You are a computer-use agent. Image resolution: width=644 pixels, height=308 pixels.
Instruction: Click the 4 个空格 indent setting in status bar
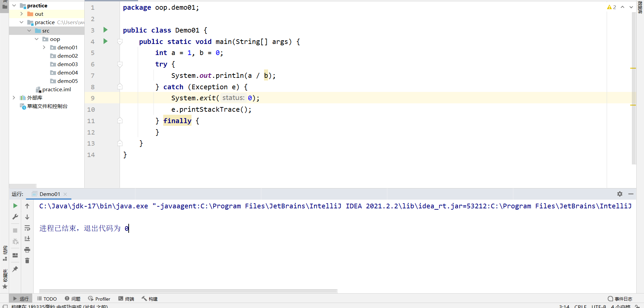click(620, 306)
